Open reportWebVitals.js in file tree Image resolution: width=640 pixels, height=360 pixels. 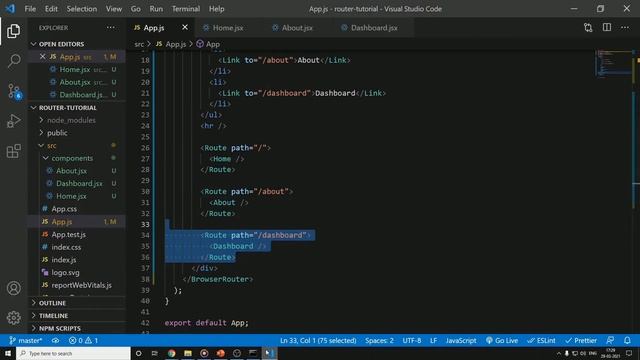(x=82, y=285)
